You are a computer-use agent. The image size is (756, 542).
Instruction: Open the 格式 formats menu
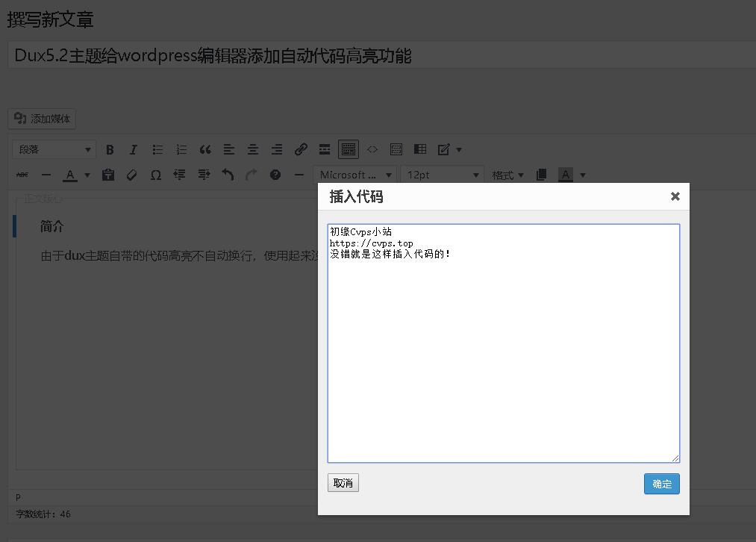tap(507, 175)
